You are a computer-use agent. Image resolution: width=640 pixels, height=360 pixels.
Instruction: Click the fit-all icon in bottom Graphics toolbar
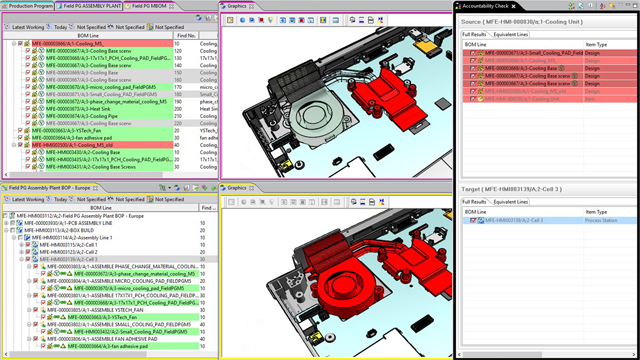[x=231, y=202]
